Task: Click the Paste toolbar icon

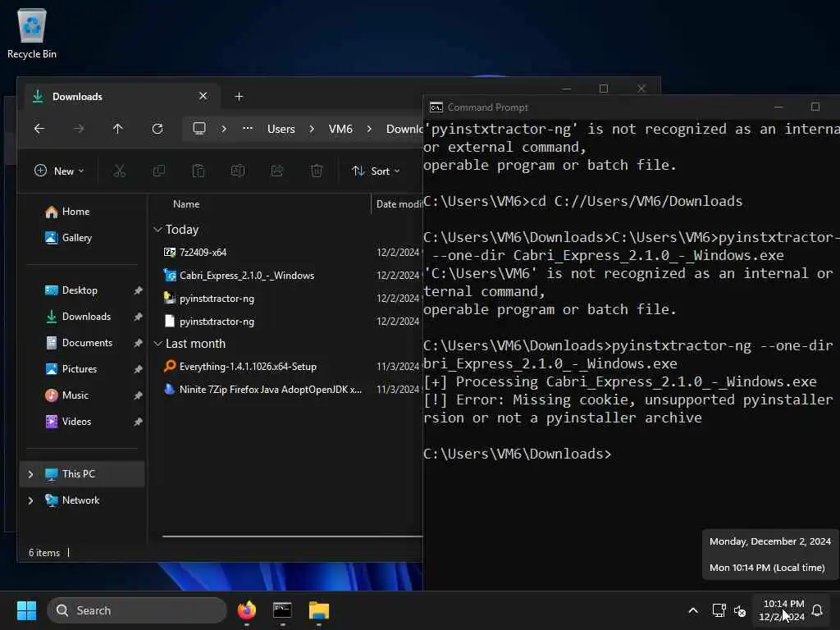Action: click(199, 171)
